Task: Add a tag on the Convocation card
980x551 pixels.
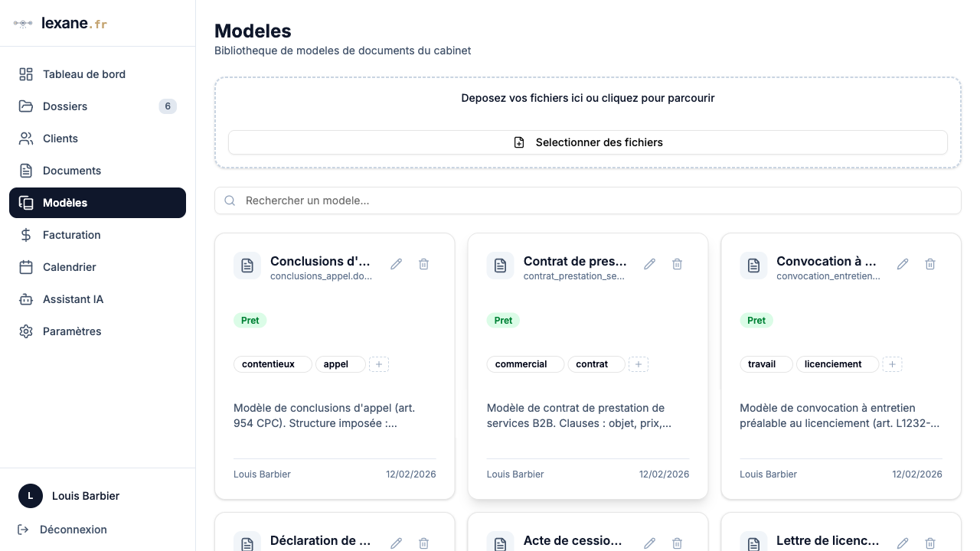Action: pyautogui.click(x=892, y=364)
